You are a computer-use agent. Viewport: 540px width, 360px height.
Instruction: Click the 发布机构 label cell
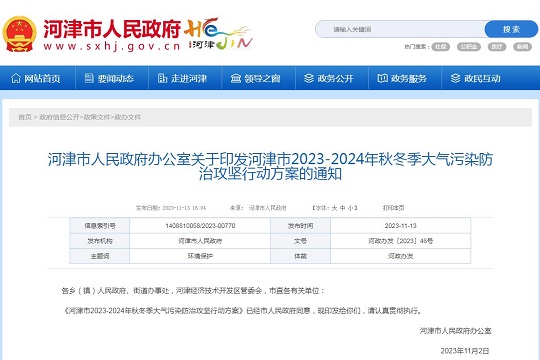pyautogui.click(x=100, y=241)
